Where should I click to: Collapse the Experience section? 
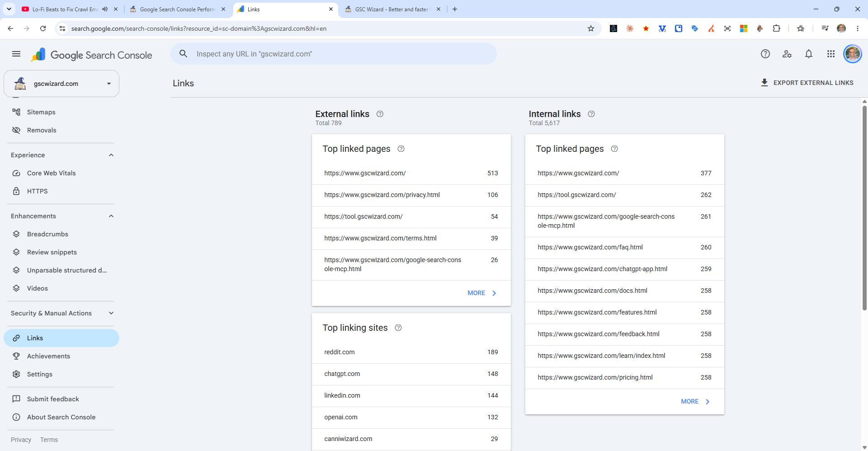tap(111, 155)
